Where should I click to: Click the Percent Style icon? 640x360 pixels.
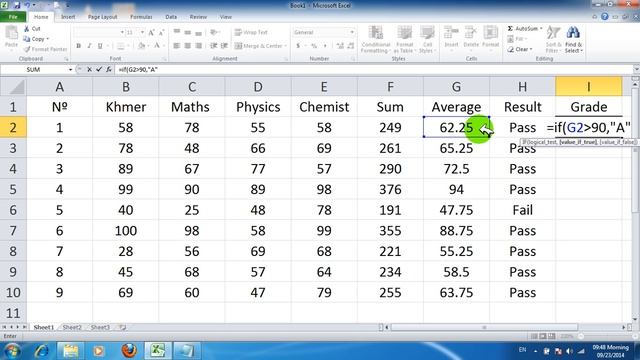[314, 46]
